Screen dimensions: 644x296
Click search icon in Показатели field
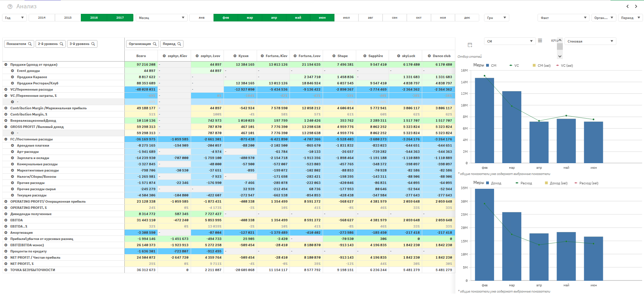pyautogui.click(x=30, y=44)
